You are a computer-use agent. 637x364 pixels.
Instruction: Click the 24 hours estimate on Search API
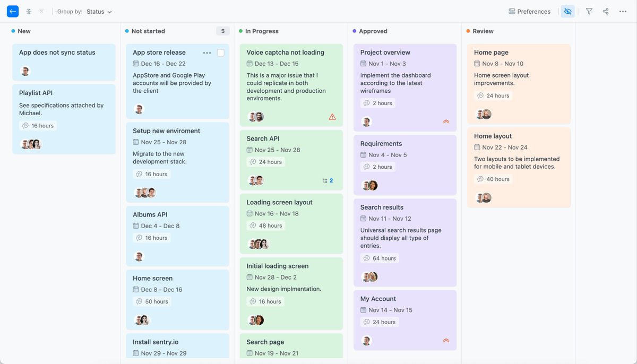click(266, 162)
